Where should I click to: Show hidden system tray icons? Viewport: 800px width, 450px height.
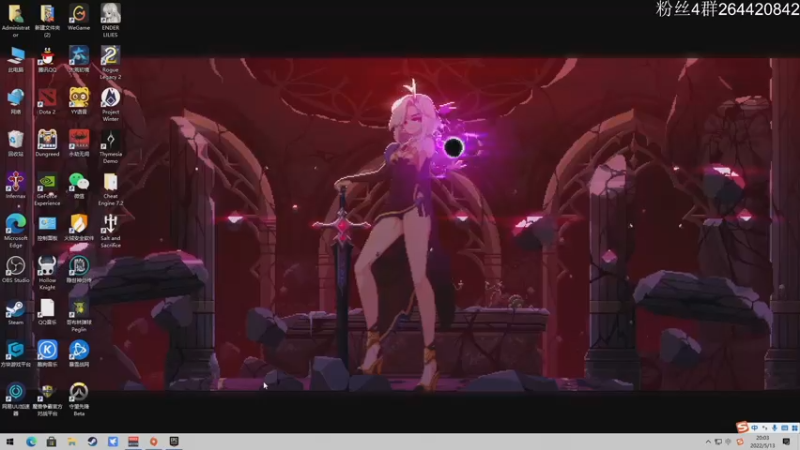(x=708, y=442)
